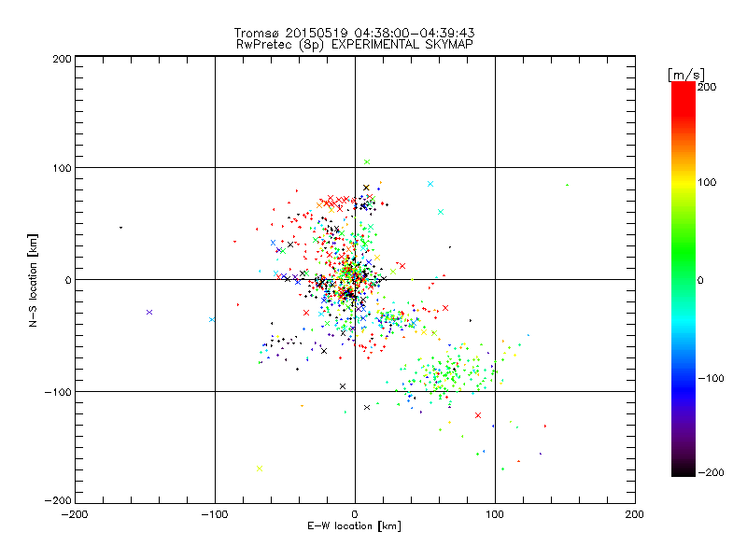Click E-W axis tick label "100"
Screen dimensions: 747x560
(495, 515)
